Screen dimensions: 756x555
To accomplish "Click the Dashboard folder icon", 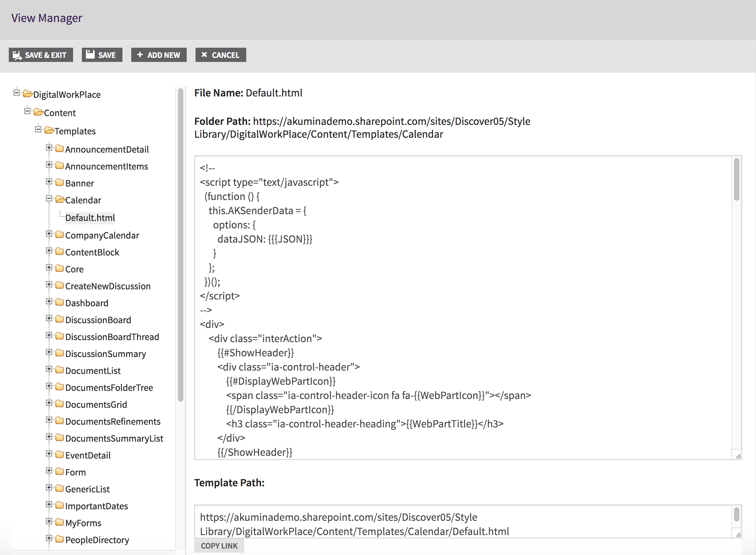I will 60,302.
